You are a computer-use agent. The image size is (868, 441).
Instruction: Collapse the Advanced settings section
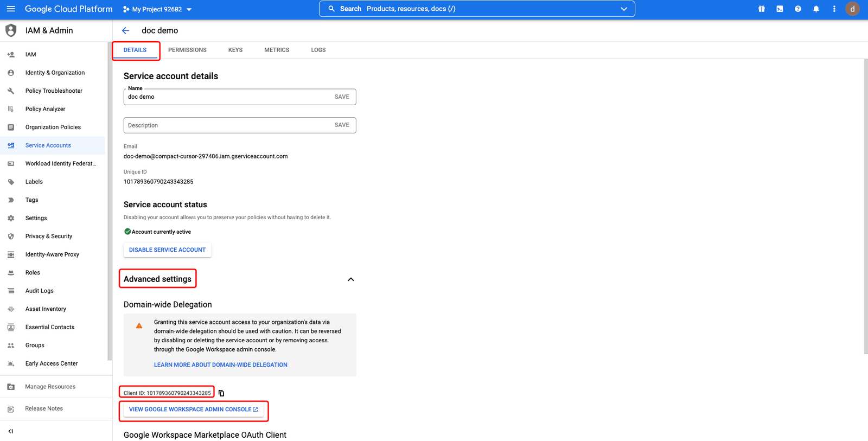click(x=351, y=279)
